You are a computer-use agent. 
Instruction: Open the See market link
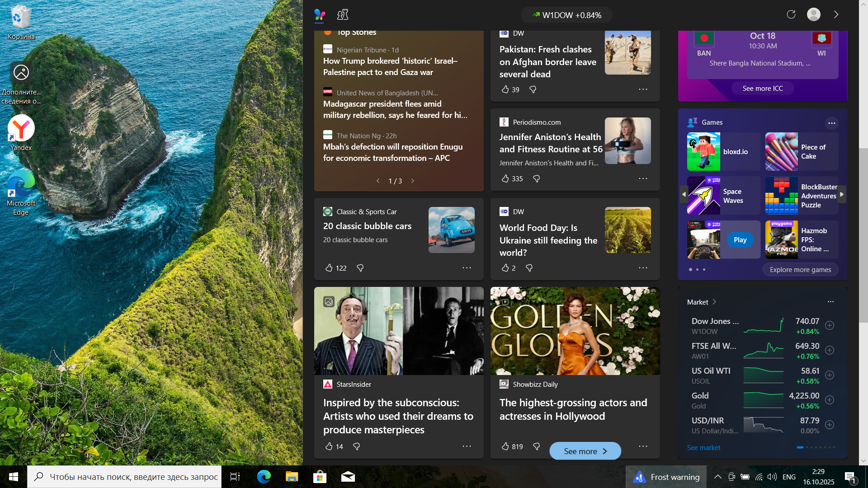coord(703,448)
